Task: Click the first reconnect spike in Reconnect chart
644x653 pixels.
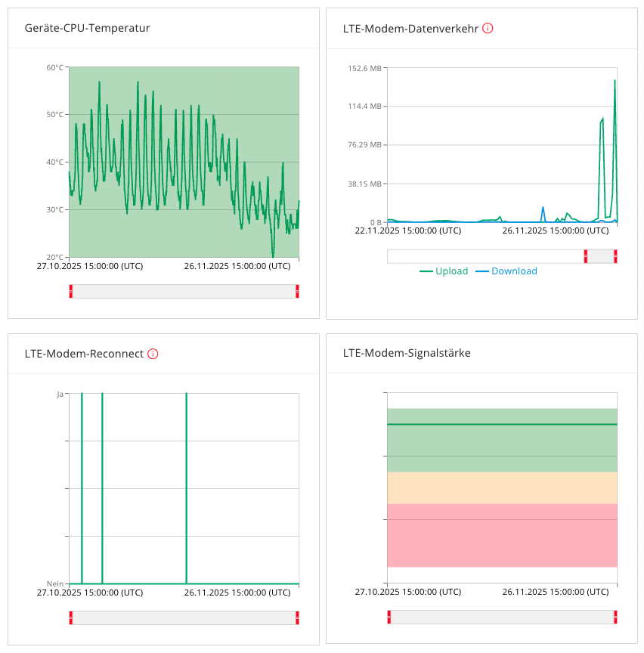Action: coord(82,488)
